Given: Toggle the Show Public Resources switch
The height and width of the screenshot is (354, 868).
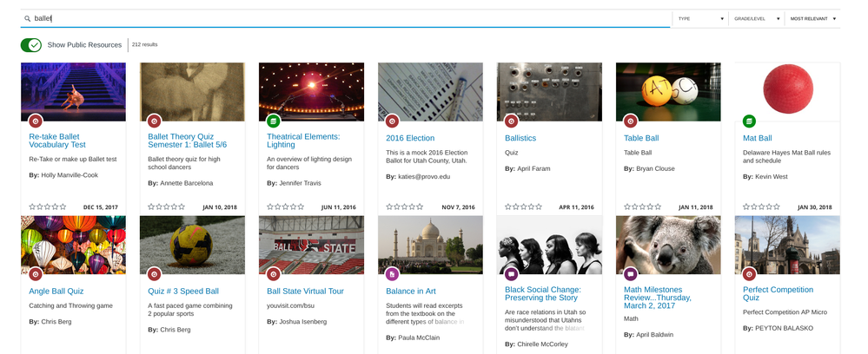Looking at the screenshot, I should coord(31,44).
